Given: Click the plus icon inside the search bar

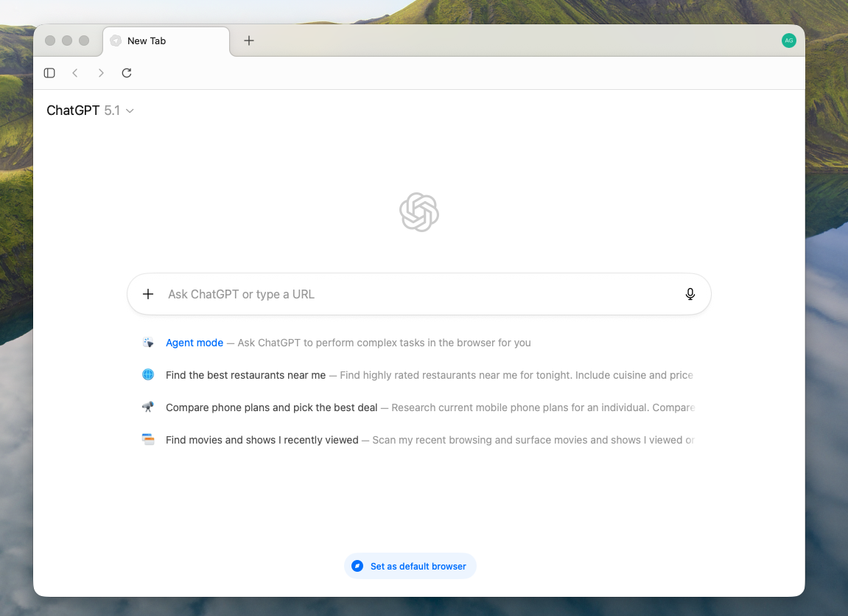Looking at the screenshot, I should click(x=148, y=293).
